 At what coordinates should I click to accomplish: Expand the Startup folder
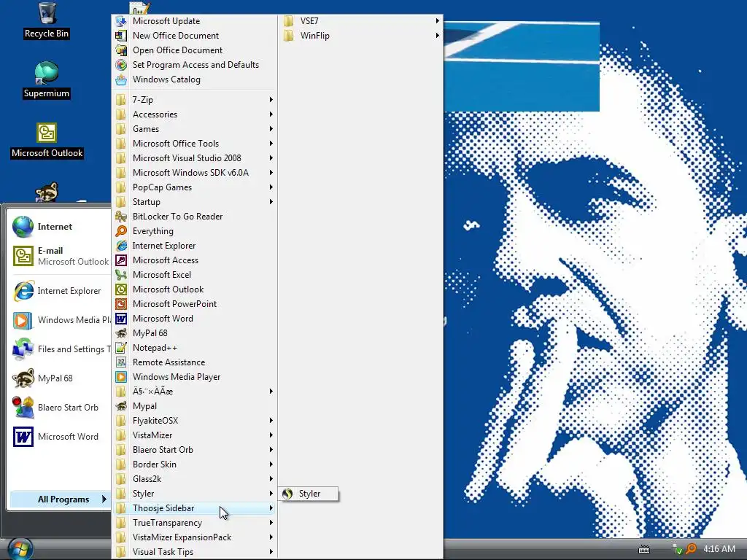tap(194, 202)
